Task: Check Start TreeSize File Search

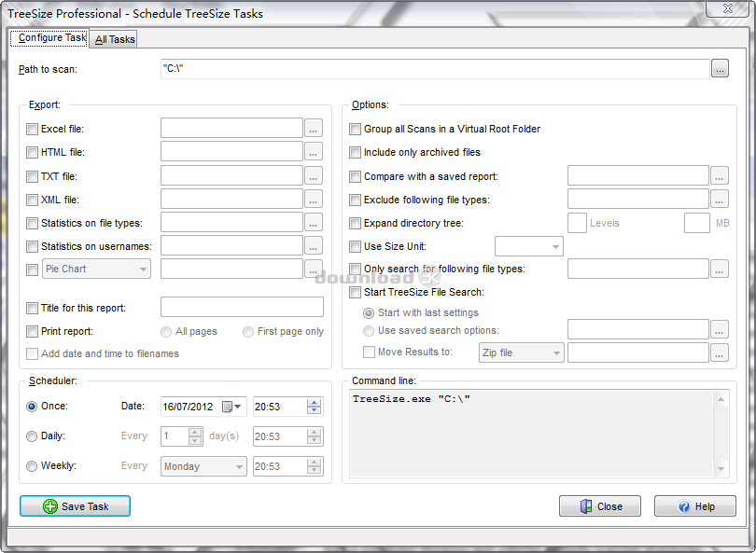Action: click(355, 293)
